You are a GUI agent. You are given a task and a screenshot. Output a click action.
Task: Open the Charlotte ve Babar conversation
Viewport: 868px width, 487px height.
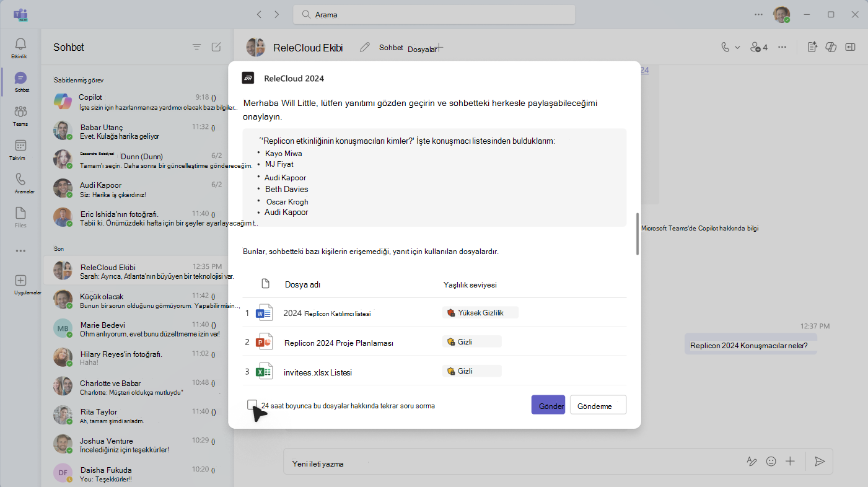point(138,387)
